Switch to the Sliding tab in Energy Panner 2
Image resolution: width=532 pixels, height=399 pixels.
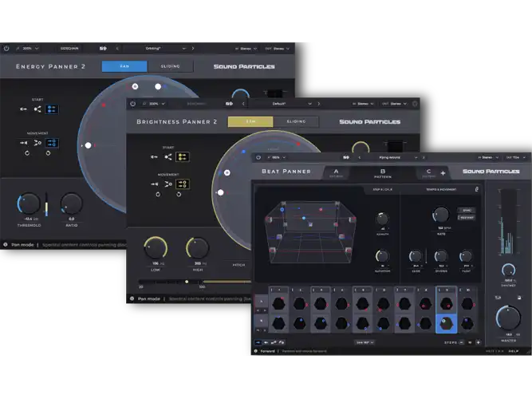(171, 66)
